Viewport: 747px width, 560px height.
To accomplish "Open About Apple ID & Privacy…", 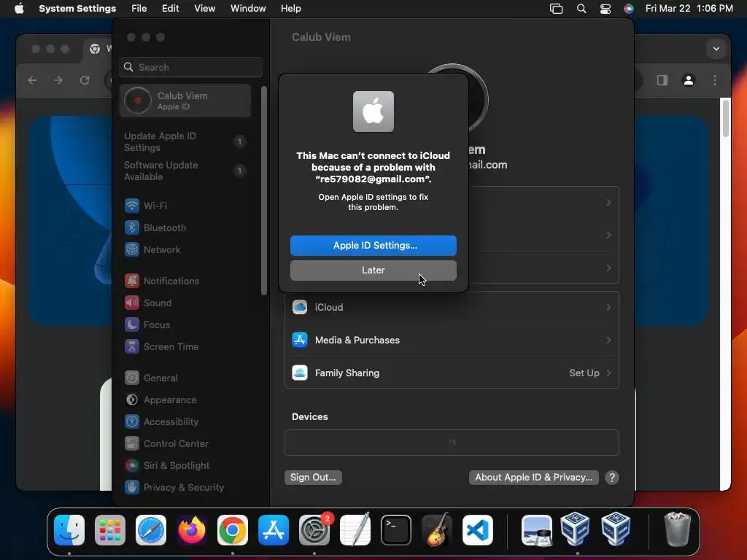I will tap(533, 477).
